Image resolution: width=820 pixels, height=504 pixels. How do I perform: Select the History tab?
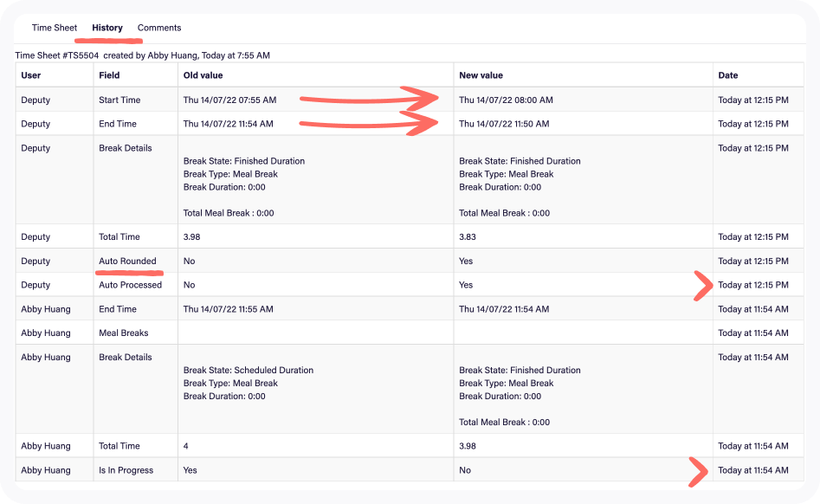(x=107, y=28)
